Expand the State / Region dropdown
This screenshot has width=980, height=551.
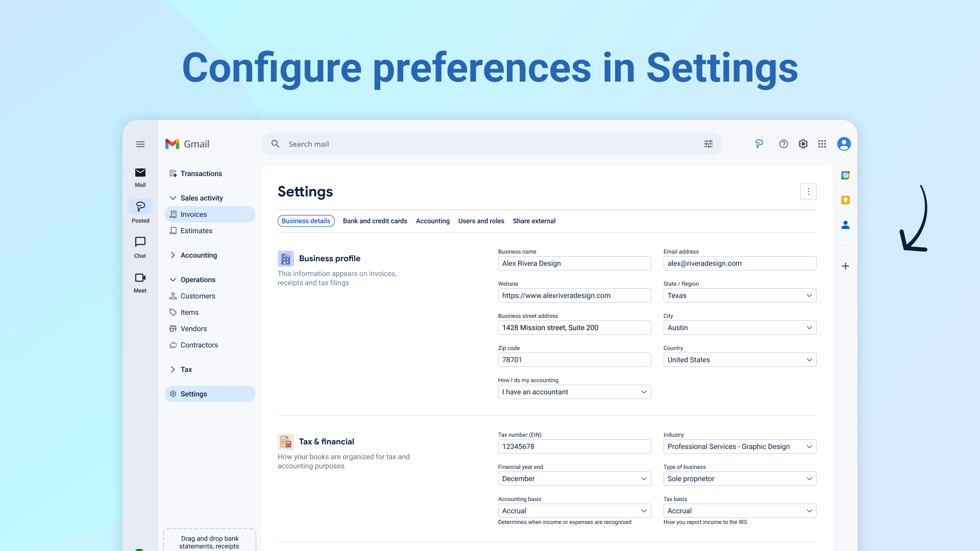point(740,295)
